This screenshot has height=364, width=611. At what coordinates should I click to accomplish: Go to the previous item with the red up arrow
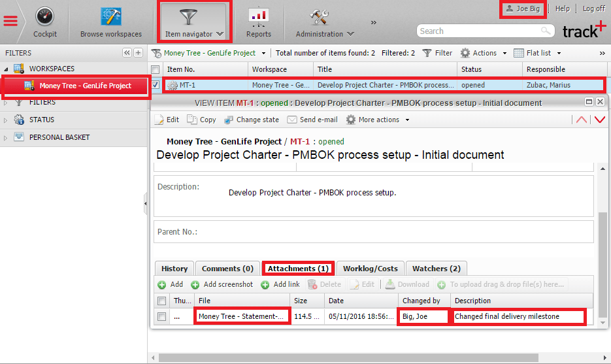(582, 120)
